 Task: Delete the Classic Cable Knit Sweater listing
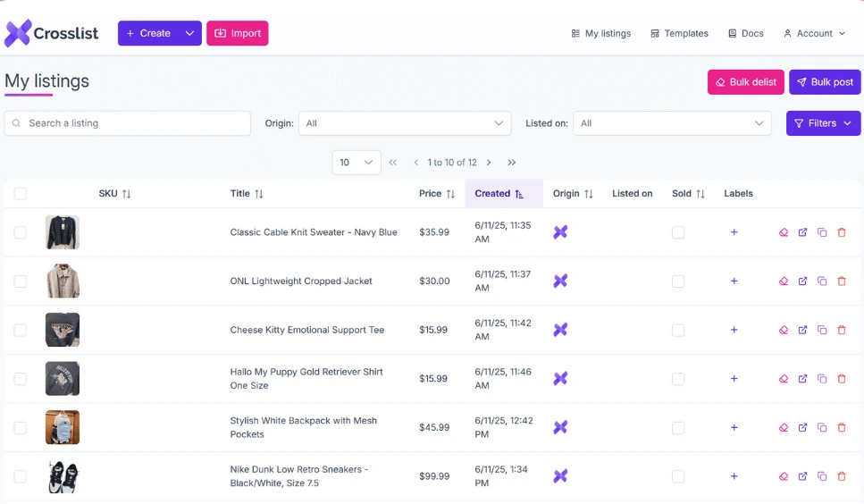coord(842,232)
